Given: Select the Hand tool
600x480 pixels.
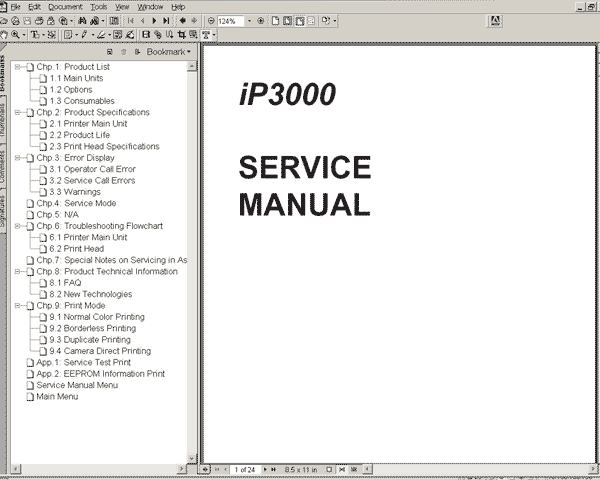Looking at the screenshot, I should [x=4, y=35].
